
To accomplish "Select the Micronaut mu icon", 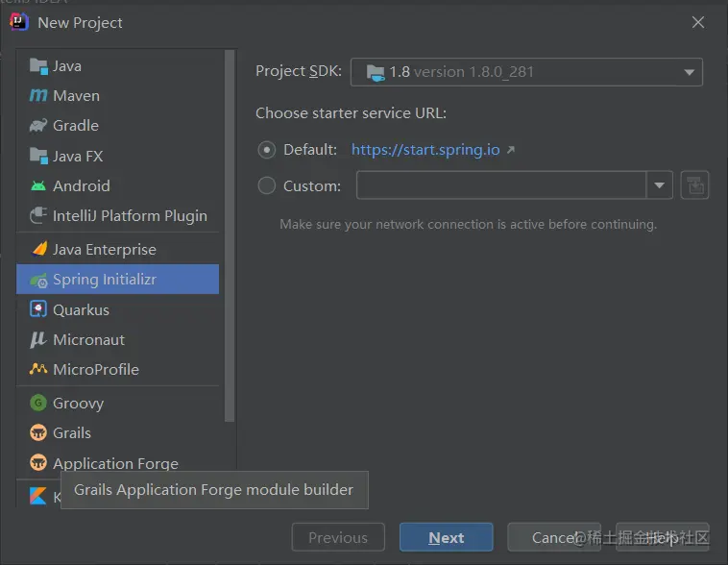I will 38,339.
